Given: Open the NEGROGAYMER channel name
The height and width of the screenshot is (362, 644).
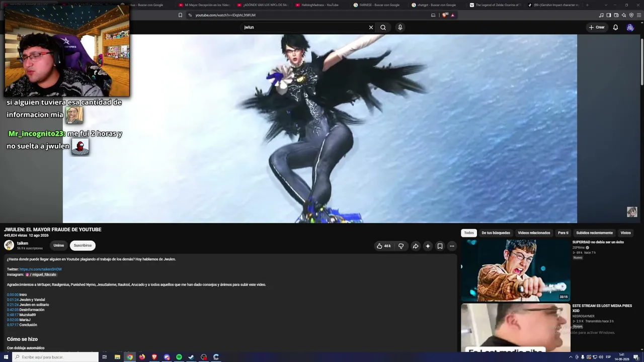Looking at the screenshot, I should [583, 316].
